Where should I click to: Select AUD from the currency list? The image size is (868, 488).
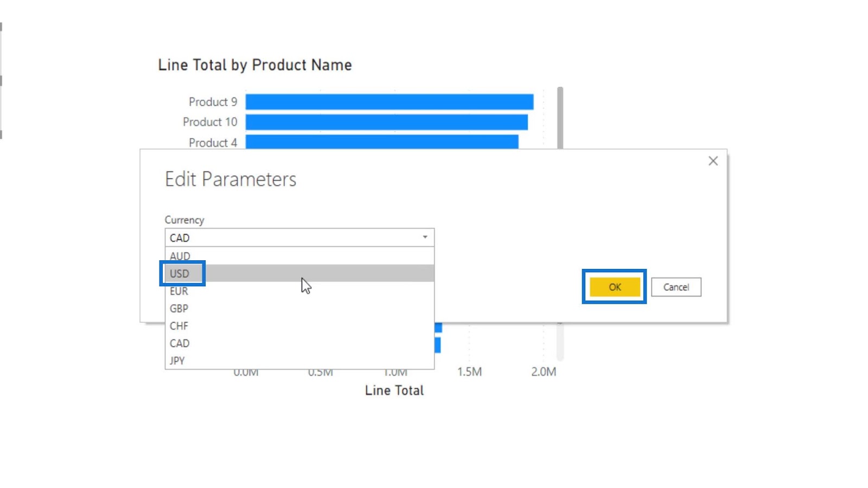[180, 256]
